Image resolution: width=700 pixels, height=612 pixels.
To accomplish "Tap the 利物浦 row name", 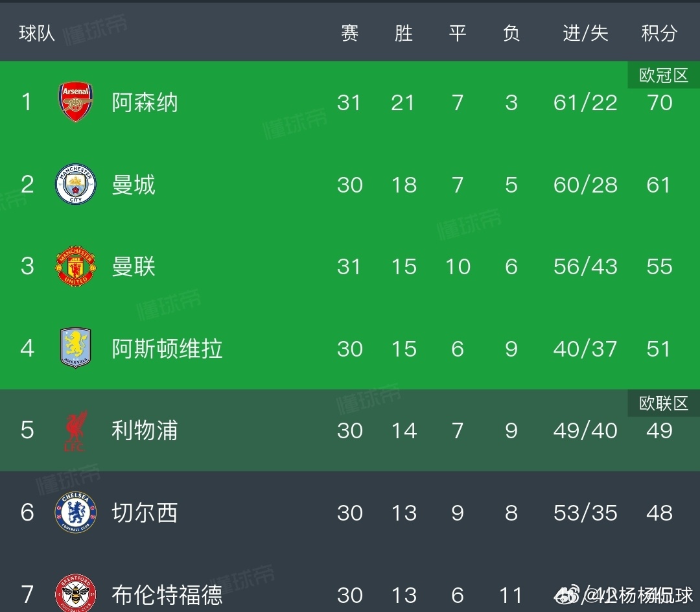I will point(145,431).
